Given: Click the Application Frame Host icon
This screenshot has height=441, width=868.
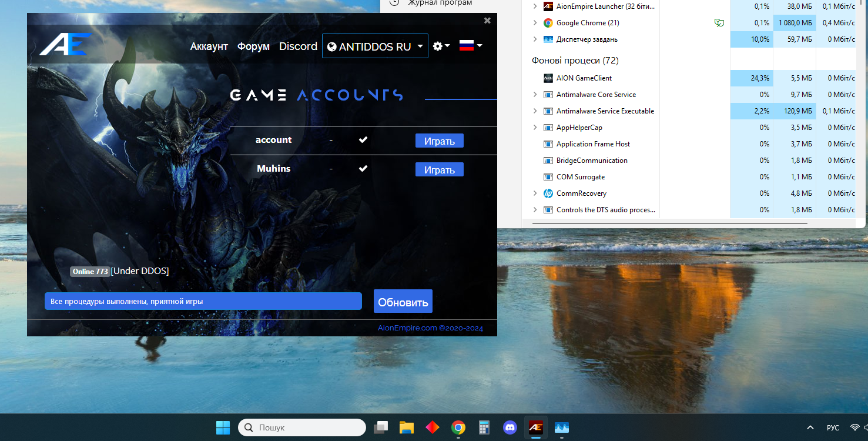Looking at the screenshot, I should (x=548, y=144).
